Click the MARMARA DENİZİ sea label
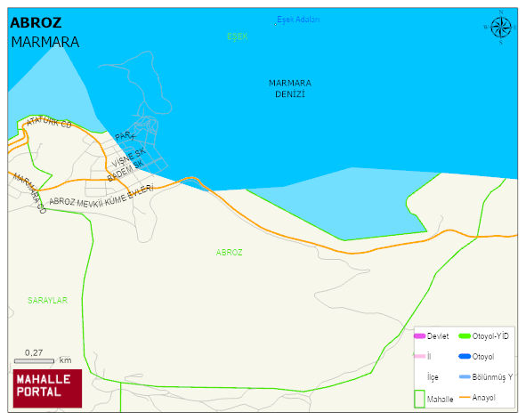The height and width of the screenshot is (420, 526). pyautogui.click(x=290, y=89)
